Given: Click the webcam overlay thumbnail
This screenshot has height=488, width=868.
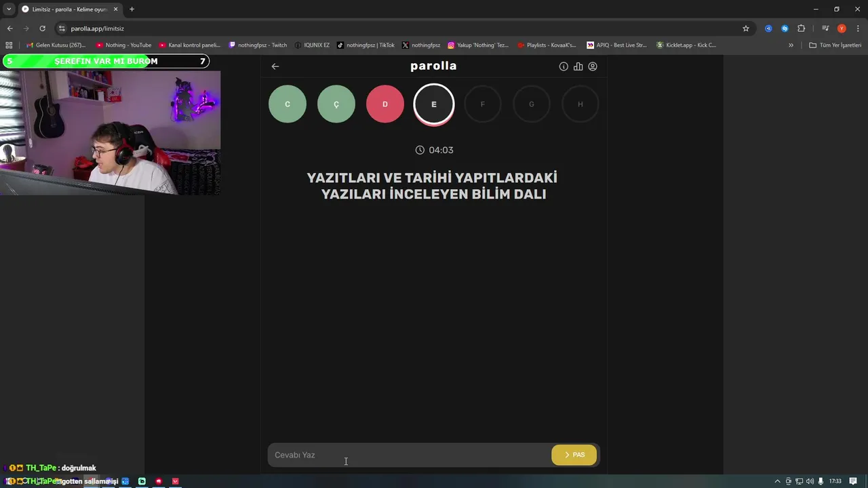Looking at the screenshot, I should pyautogui.click(x=110, y=133).
